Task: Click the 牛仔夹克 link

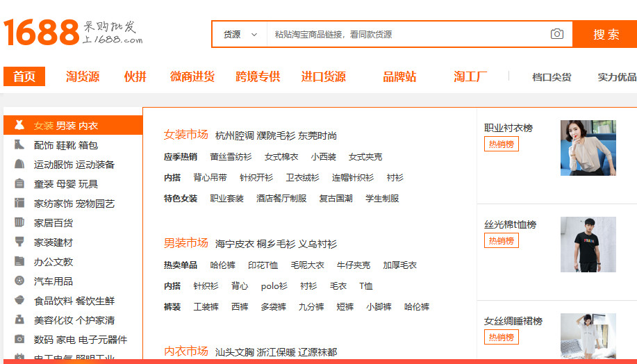Action: point(354,265)
